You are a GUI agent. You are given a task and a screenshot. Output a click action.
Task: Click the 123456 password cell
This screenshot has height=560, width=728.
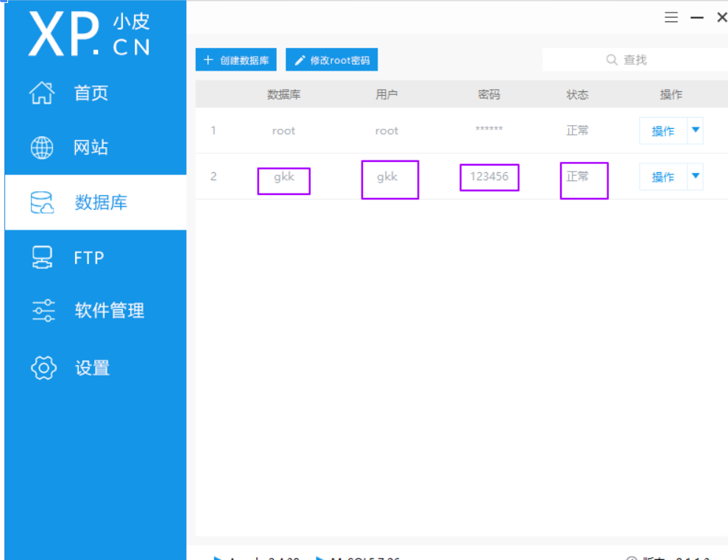489,177
